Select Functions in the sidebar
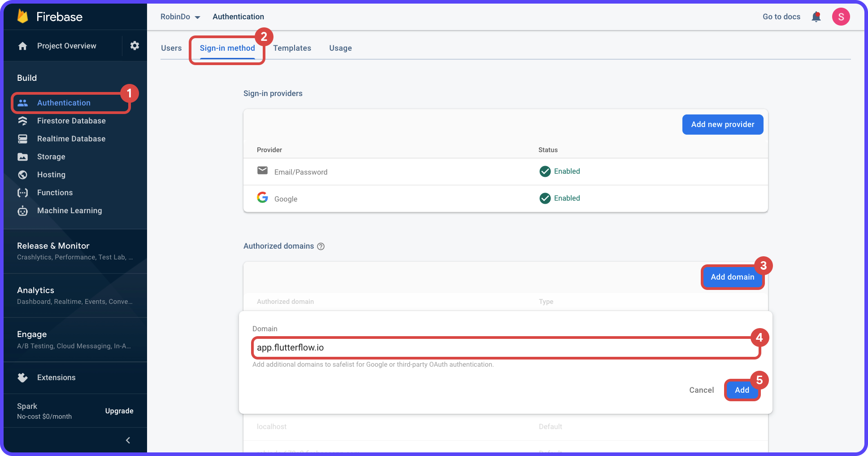868x456 pixels. 55,192
